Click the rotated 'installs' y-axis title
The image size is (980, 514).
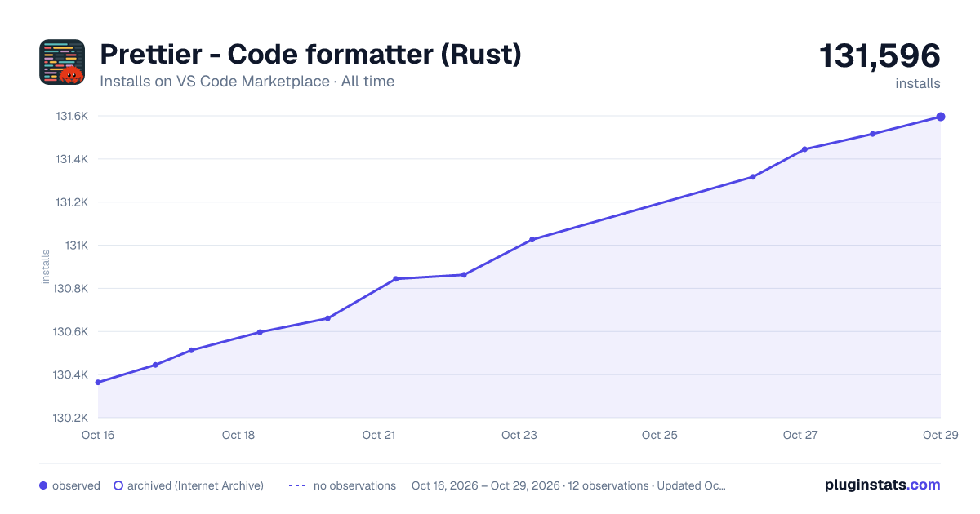[x=46, y=267]
